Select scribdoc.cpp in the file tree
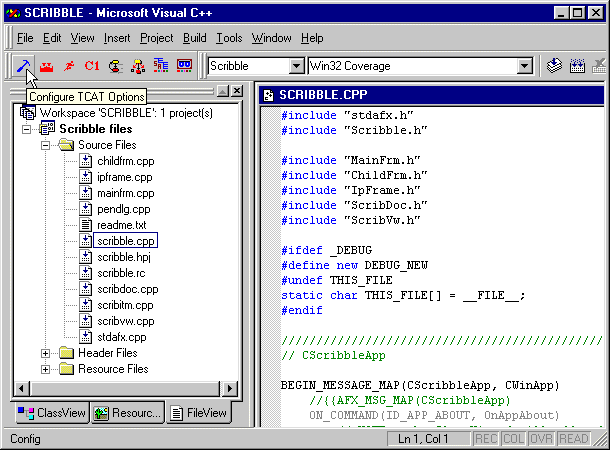This screenshot has width=610, height=450. [127, 289]
